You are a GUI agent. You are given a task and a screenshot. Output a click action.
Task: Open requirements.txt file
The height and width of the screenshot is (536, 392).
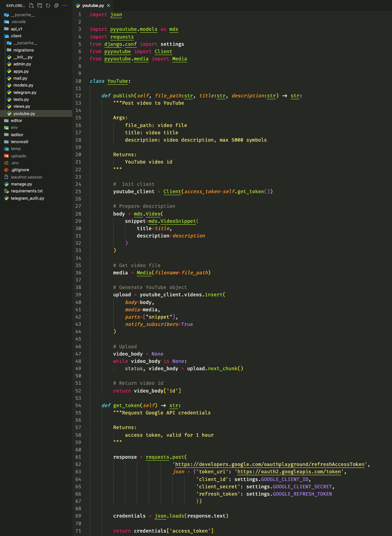(36, 191)
